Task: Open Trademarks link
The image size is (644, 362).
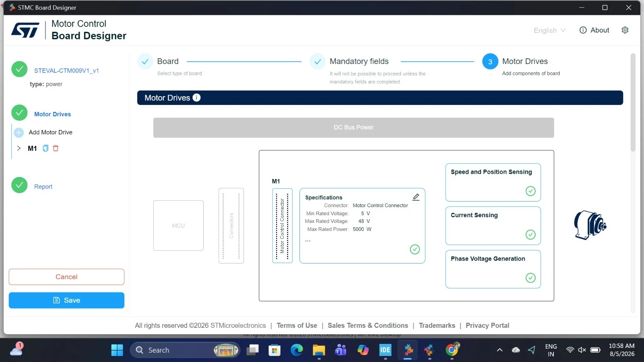Action: (x=437, y=325)
